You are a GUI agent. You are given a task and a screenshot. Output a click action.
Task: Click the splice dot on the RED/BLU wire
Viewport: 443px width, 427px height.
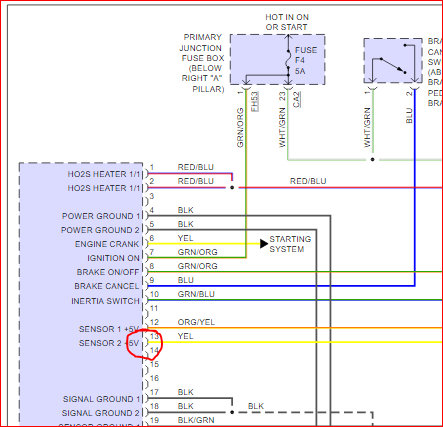(x=232, y=188)
